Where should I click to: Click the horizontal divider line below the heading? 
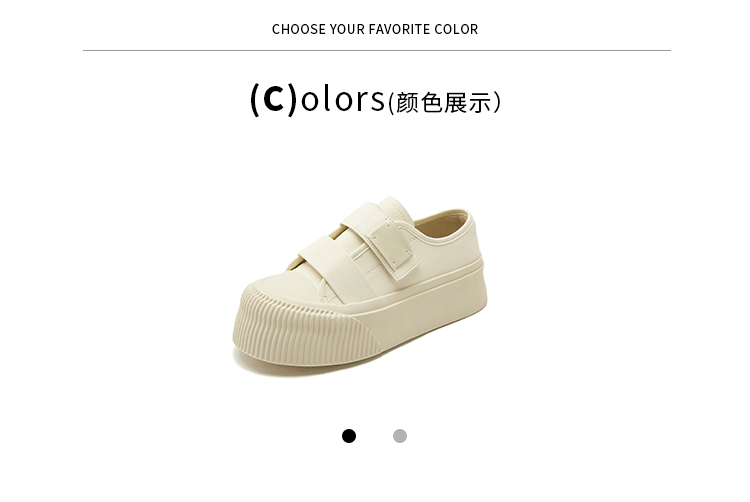[376, 50]
